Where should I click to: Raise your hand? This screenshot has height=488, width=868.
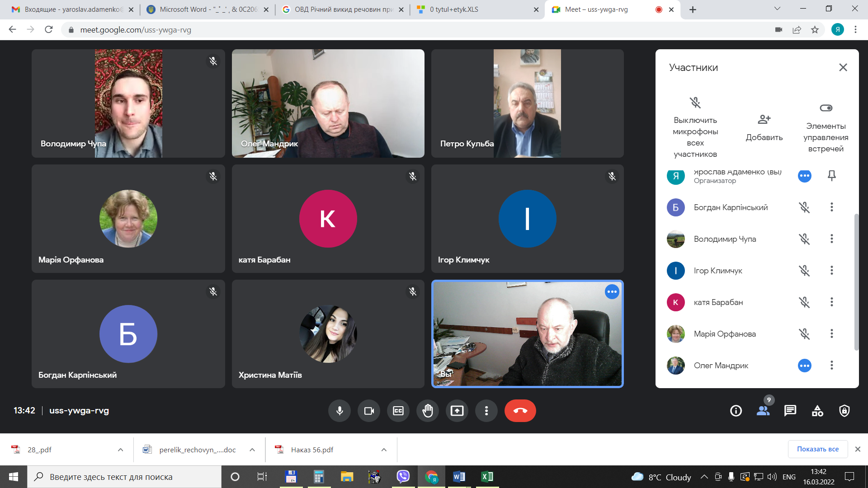click(x=428, y=411)
